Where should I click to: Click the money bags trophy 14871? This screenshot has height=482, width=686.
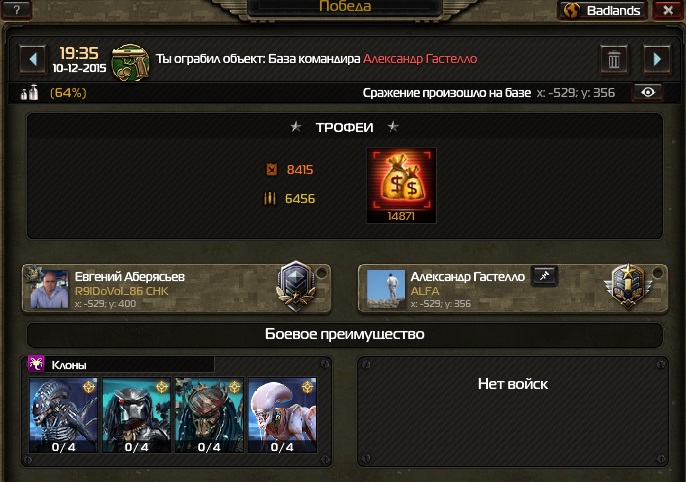[401, 185]
